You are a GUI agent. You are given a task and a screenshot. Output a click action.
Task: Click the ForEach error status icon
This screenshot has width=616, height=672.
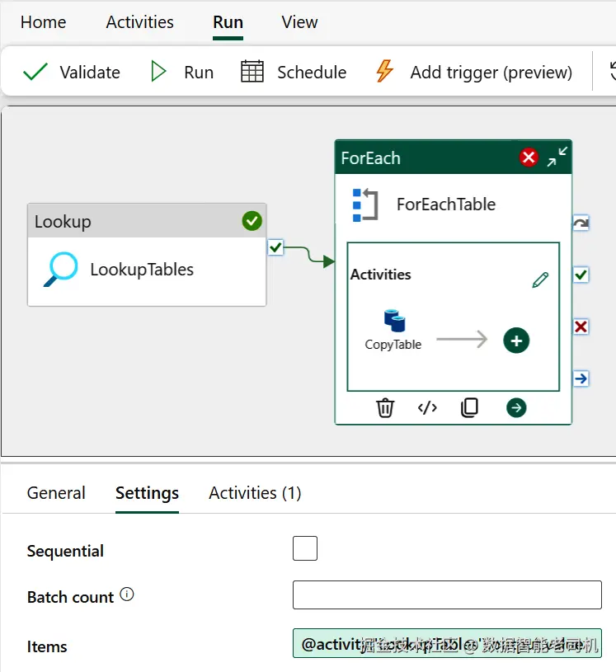tap(529, 157)
